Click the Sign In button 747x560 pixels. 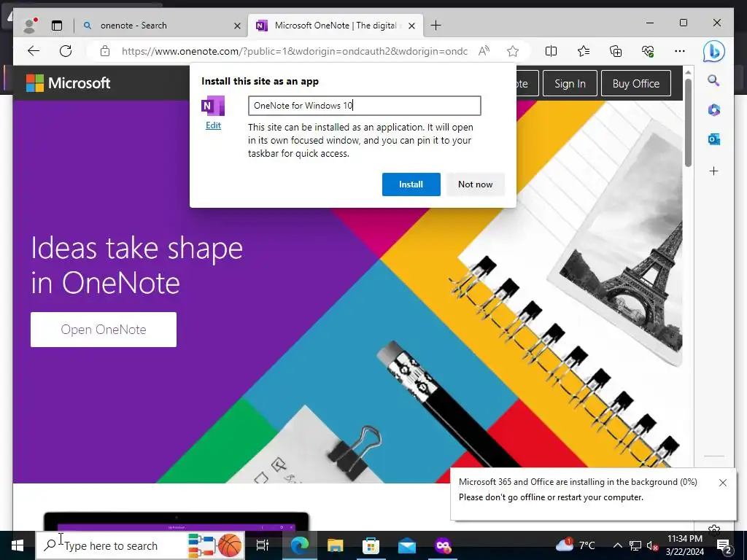[x=570, y=83]
